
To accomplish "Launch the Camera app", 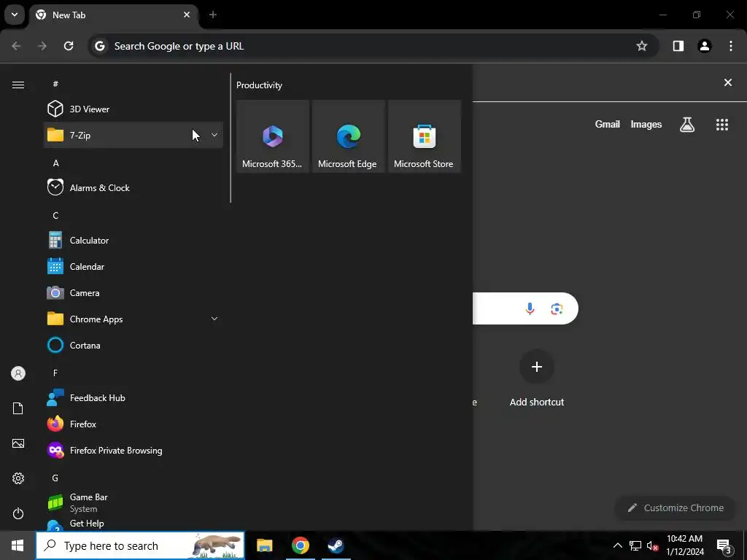I will click(133, 293).
